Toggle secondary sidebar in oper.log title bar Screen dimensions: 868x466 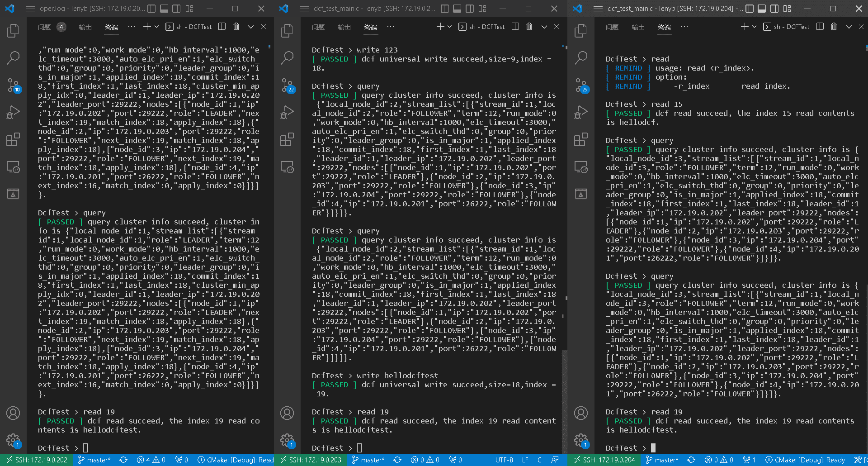177,9
